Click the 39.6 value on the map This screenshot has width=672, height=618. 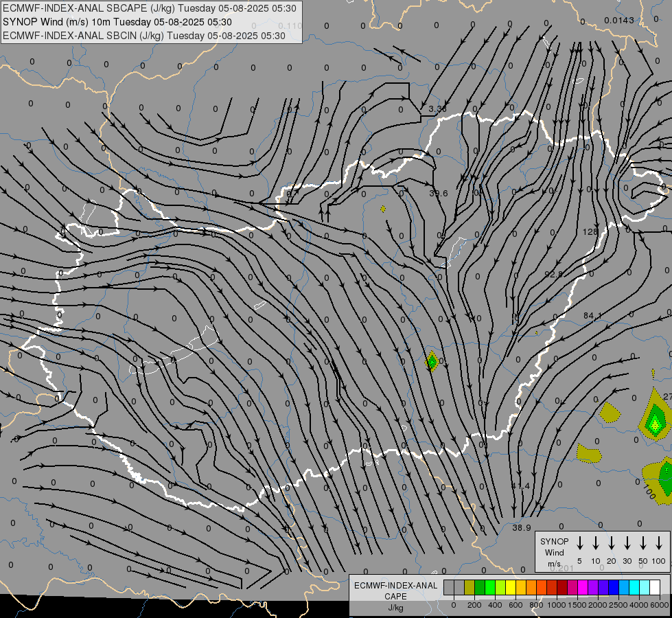click(439, 194)
